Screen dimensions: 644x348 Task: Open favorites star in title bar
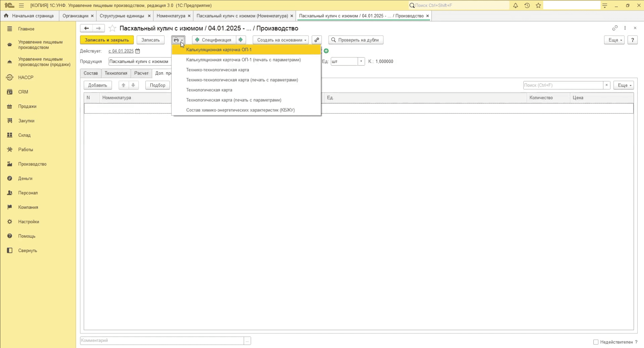tap(538, 5)
